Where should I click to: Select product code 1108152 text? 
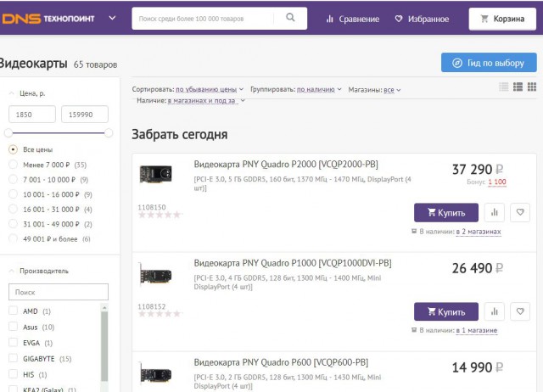tap(152, 306)
